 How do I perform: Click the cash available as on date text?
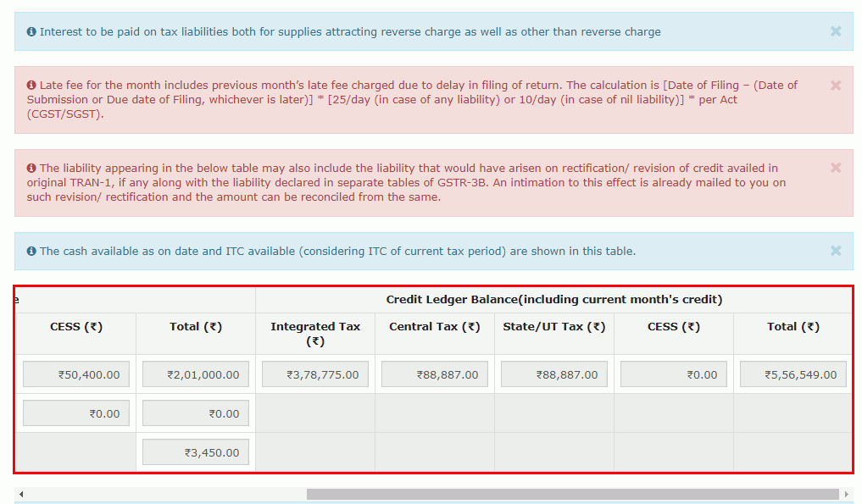(x=337, y=252)
